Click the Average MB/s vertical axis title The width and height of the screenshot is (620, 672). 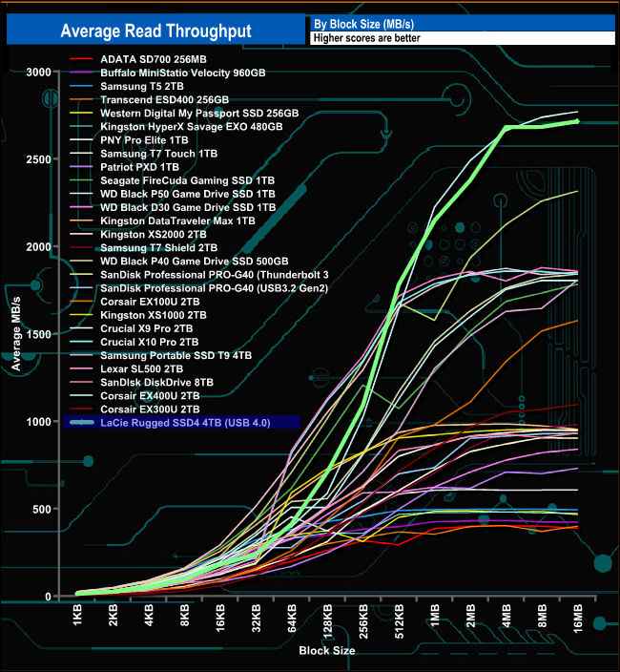coord(16,334)
